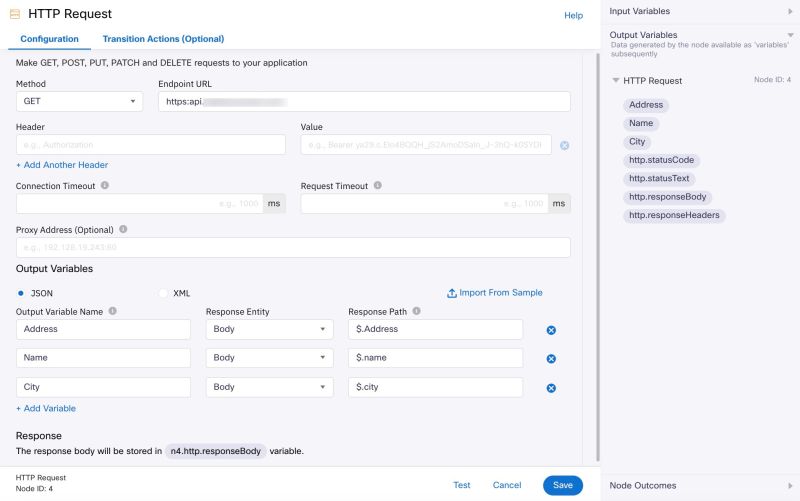Select the XML radio button
800x501 pixels.
pyautogui.click(x=163, y=293)
